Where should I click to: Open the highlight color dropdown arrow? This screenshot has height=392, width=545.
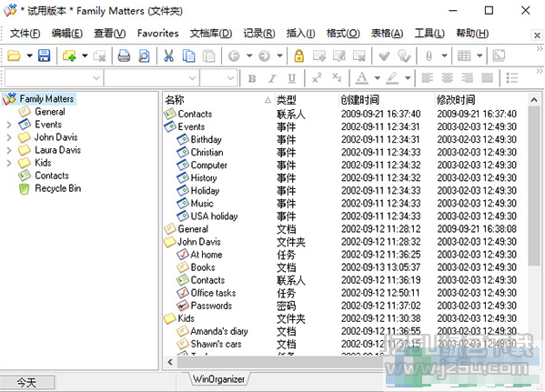408,78
